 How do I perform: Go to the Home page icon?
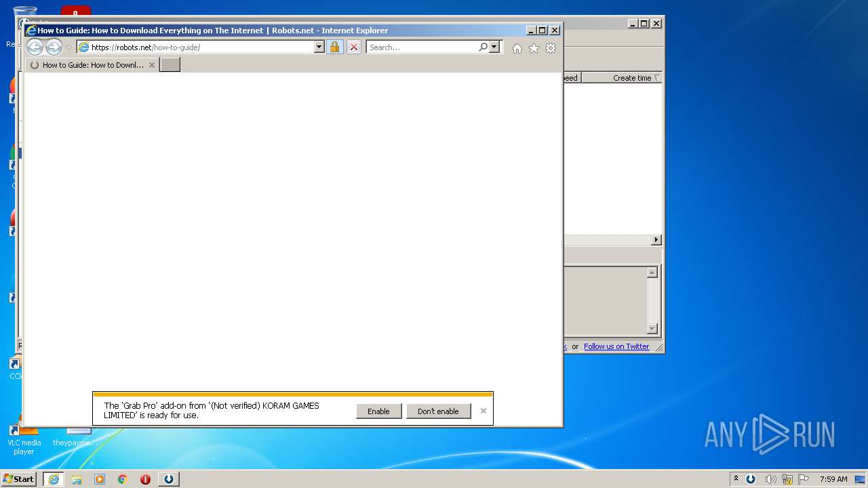pyautogui.click(x=517, y=48)
